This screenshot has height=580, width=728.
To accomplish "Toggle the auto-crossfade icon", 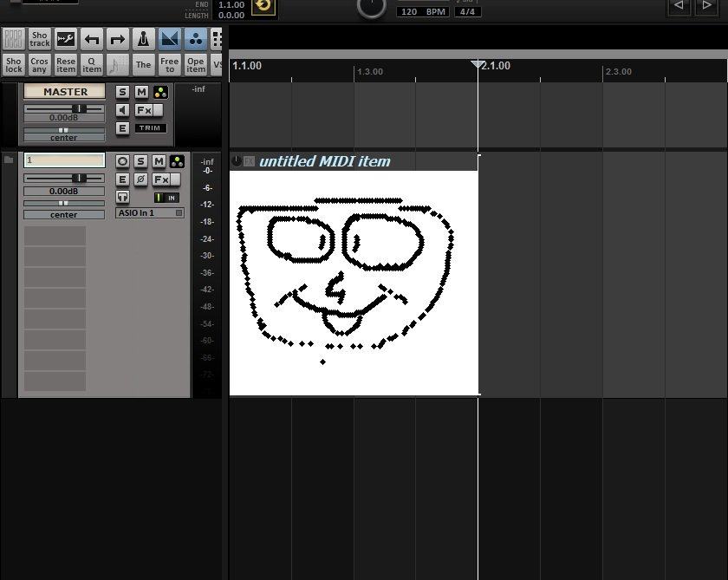I will click(x=170, y=39).
